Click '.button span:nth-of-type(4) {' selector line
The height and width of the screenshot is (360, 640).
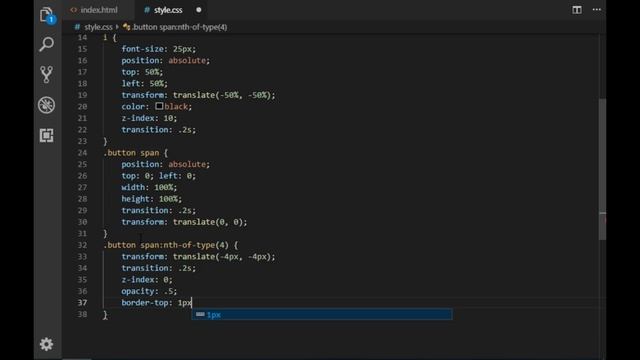pos(171,245)
